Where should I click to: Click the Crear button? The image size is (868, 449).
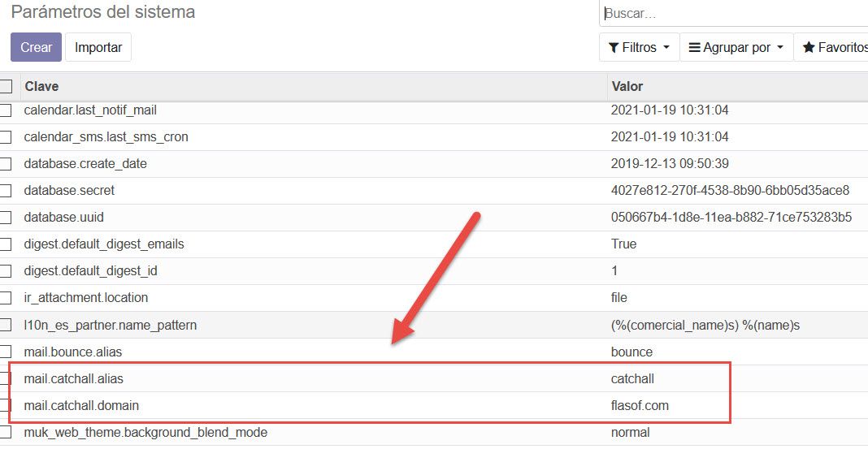36,47
